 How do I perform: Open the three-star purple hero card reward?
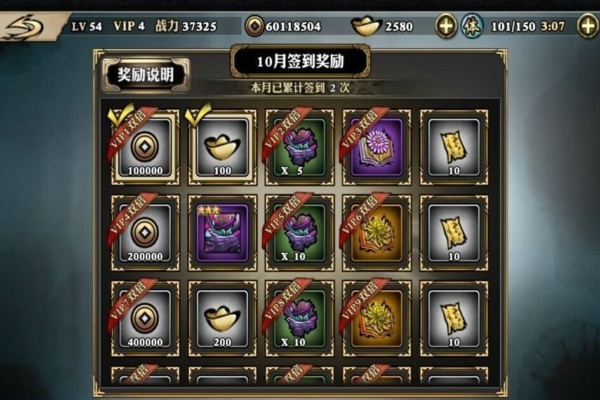(222, 233)
